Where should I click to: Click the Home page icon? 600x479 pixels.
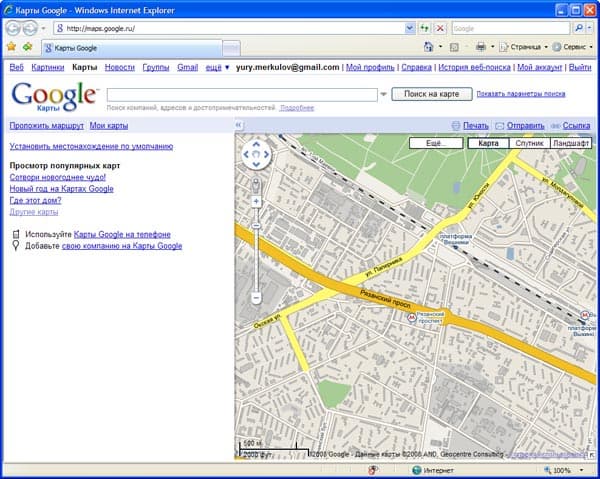tap(428, 47)
